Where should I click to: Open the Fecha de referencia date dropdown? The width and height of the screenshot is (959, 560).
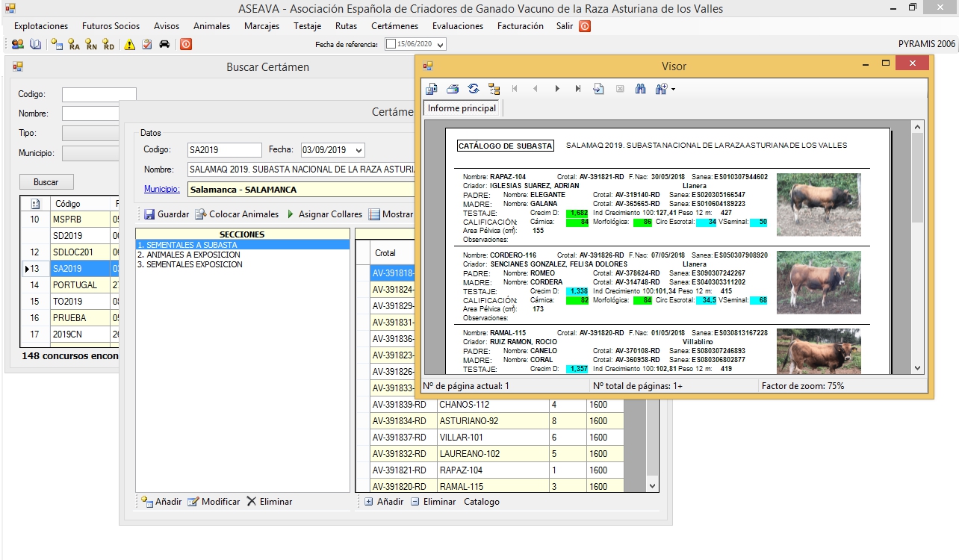[x=440, y=45]
